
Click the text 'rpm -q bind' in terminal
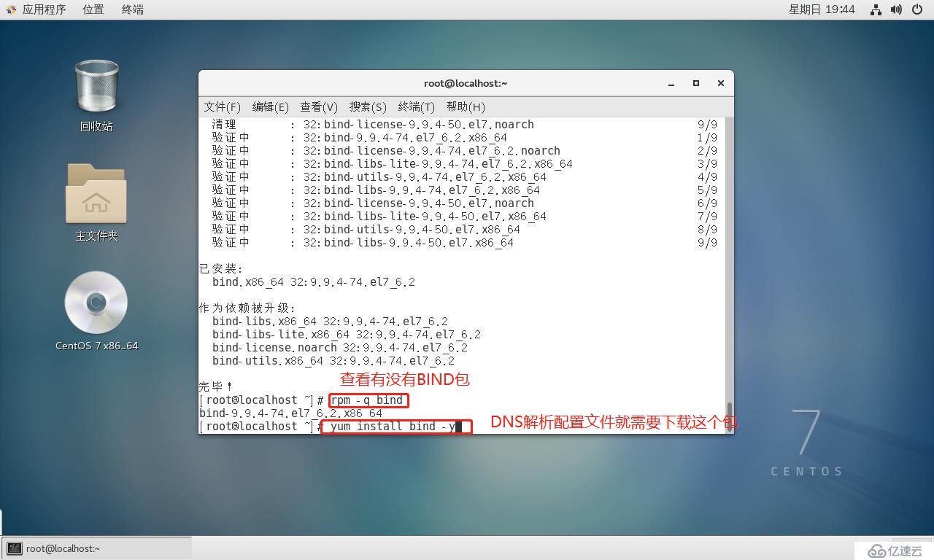(x=367, y=400)
